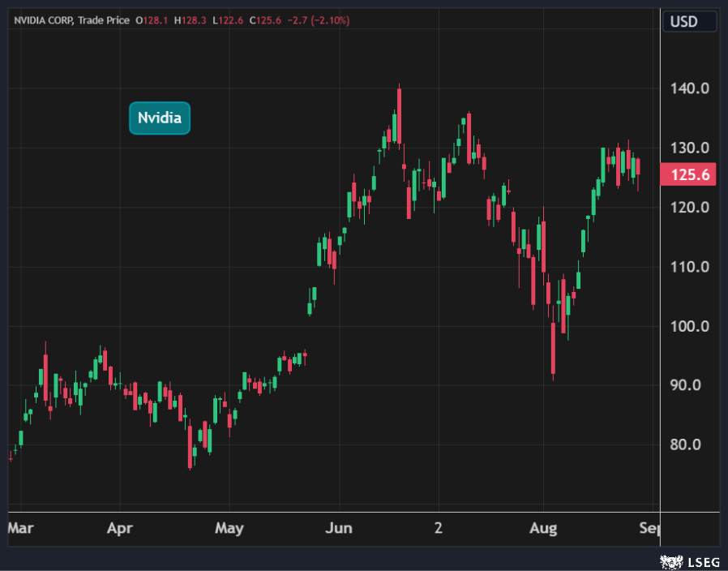Click the LSEG logo icon
The image size is (728, 571).
coord(670,561)
